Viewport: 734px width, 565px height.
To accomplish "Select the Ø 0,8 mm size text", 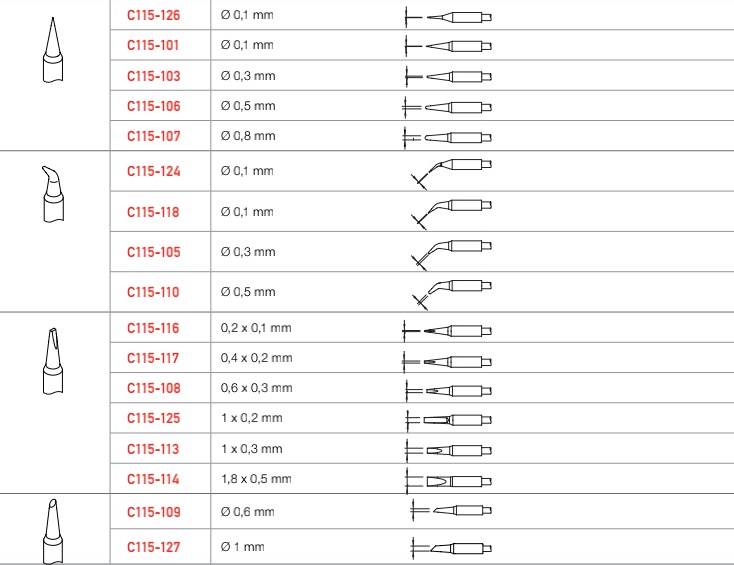I will tap(248, 136).
